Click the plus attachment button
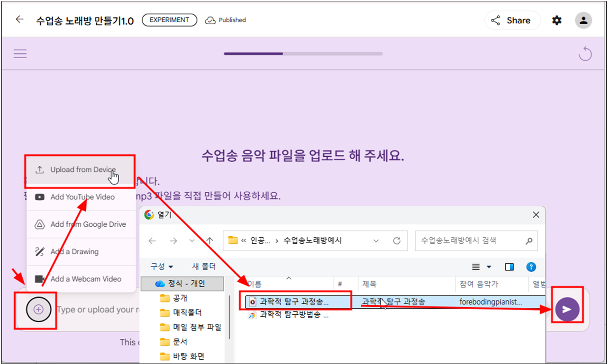609x364 pixels. coord(38,310)
